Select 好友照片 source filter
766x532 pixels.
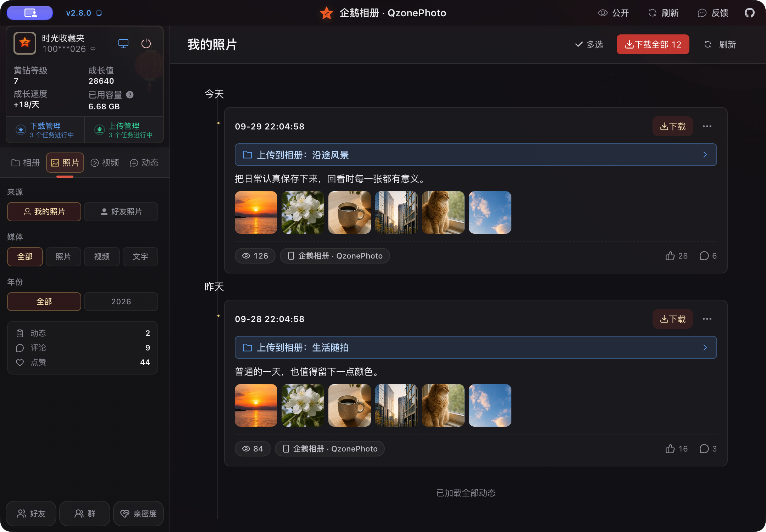[x=121, y=212]
